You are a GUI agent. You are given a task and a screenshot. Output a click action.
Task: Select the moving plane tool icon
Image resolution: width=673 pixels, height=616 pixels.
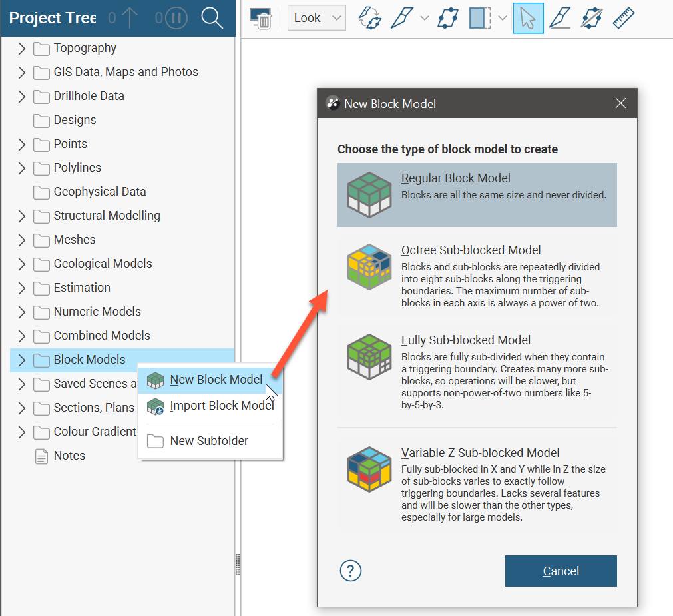[448, 18]
